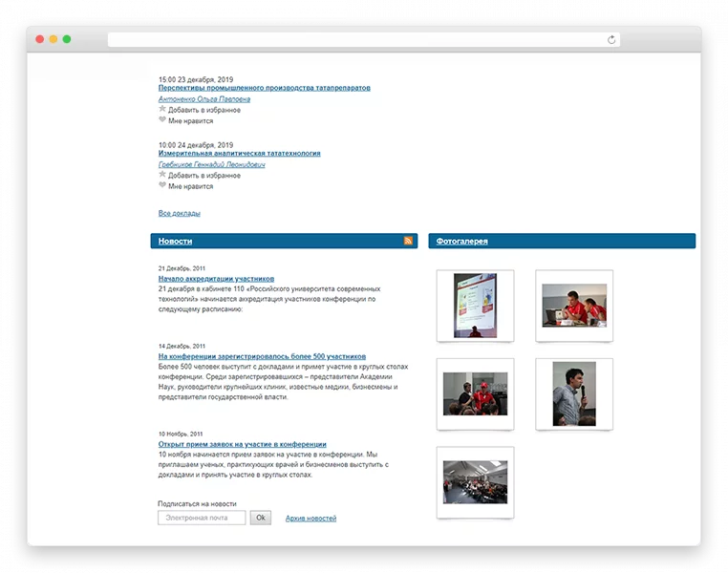This screenshot has height=573, width=728.
Task: Open the Фотогалерея section header link
Action: 461,242
